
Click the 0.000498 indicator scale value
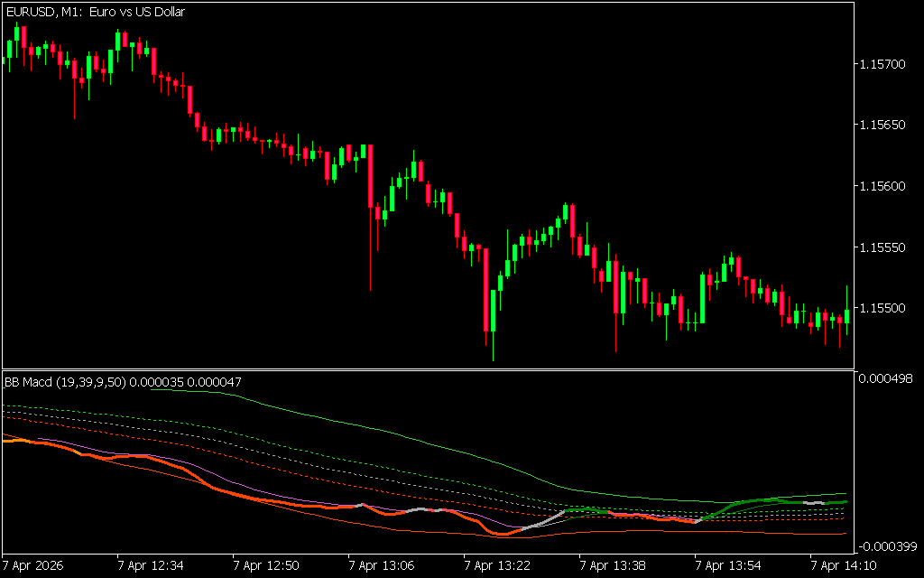(886, 378)
